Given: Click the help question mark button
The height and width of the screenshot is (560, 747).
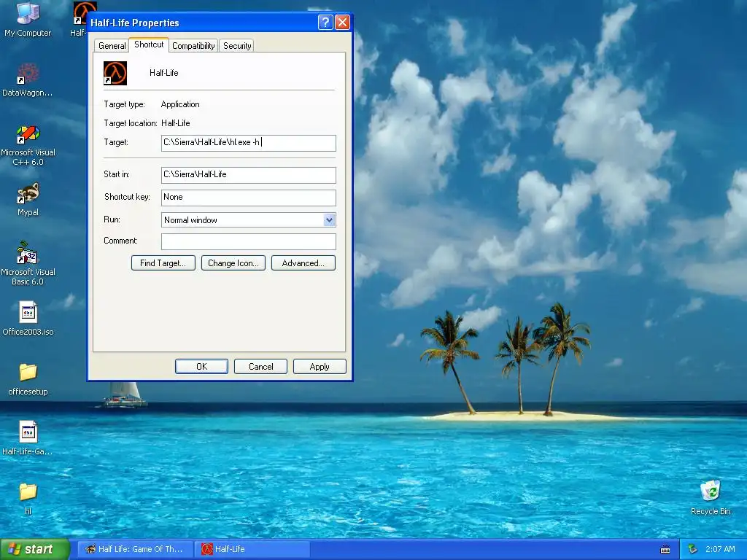Looking at the screenshot, I should [x=325, y=23].
